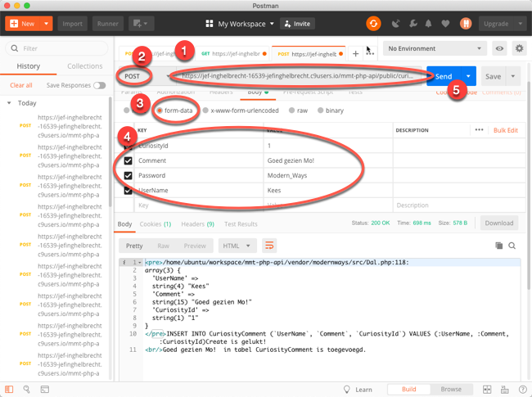Click the Send button
The width and height of the screenshot is (532, 397).
pyautogui.click(x=444, y=76)
